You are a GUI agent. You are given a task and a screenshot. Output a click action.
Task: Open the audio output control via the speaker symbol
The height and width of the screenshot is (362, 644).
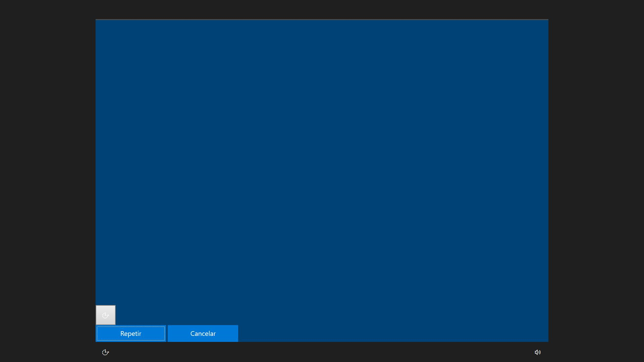coord(538,352)
